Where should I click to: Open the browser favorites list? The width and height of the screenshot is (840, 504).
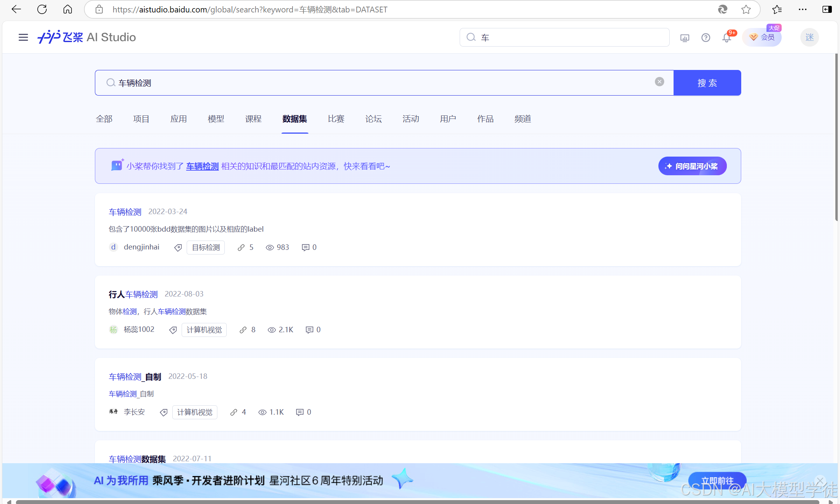[x=777, y=9]
